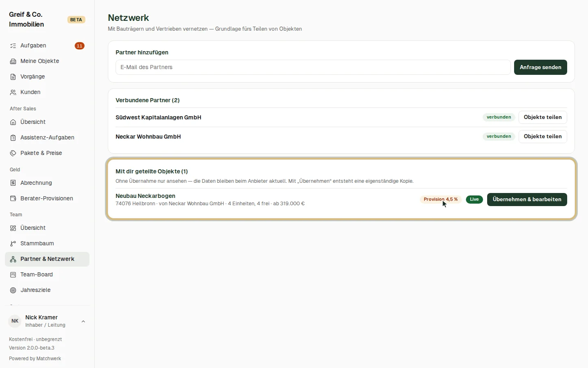Click the NK user avatar

pos(15,321)
